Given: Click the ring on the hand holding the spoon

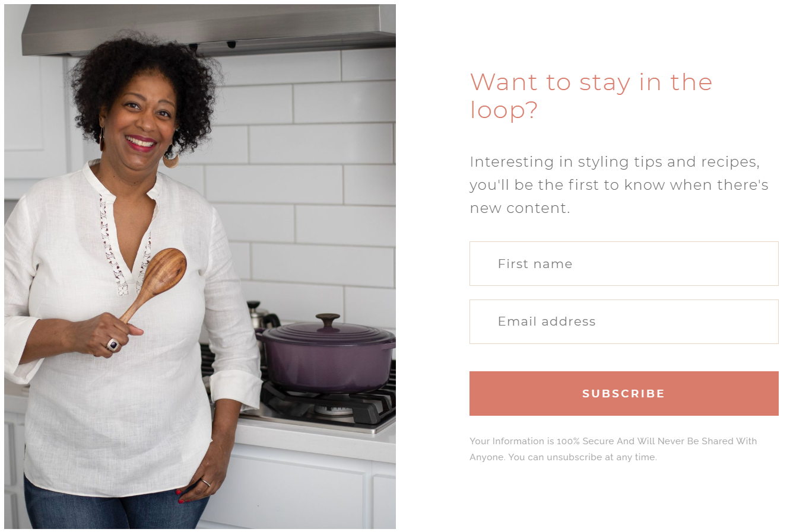Looking at the screenshot, I should tap(113, 345).
